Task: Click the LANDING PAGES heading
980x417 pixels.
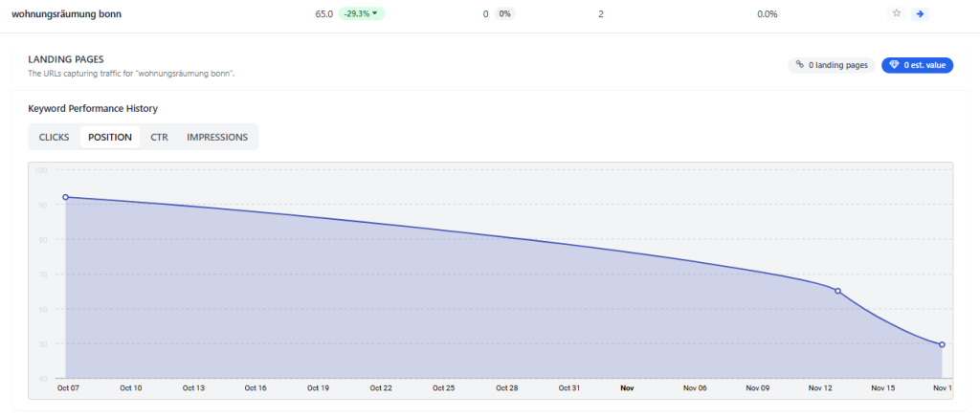Action: [66, 59]
